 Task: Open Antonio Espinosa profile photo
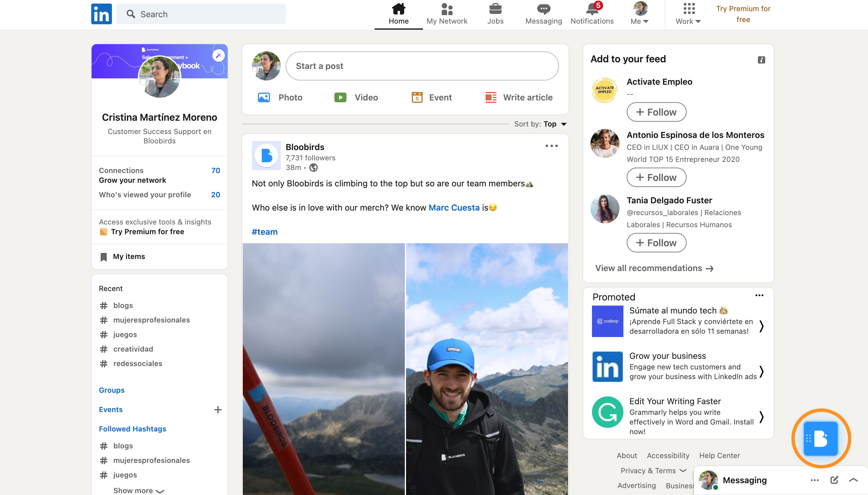tap(604, 143)
